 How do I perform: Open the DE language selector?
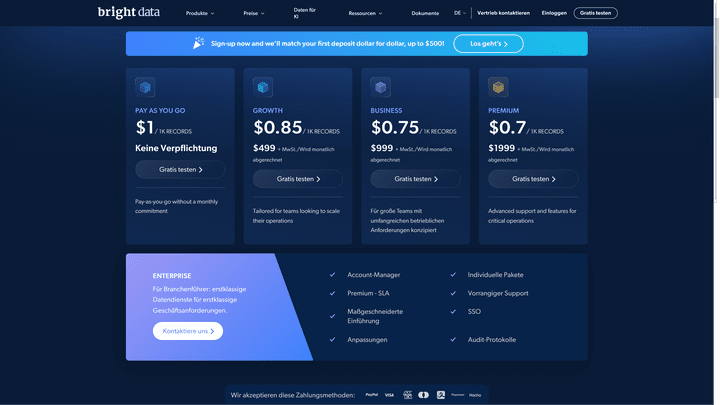(x=460, y=13)
